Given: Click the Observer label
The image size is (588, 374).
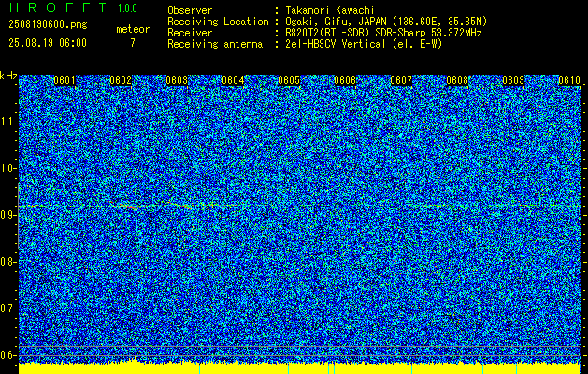Looking at the screenshot, I should pos(190,10).
